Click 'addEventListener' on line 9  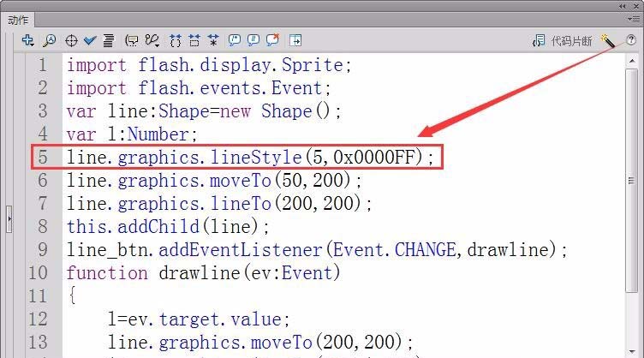(x=241, y=249)
